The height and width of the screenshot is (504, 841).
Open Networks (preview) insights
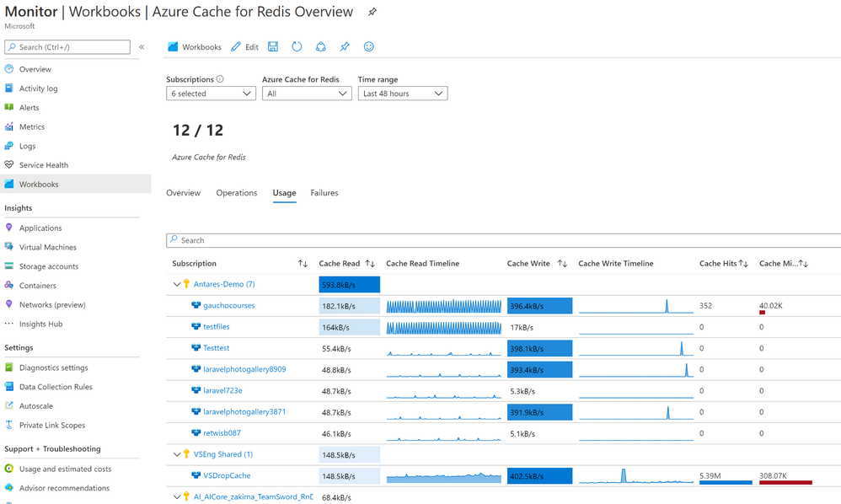click(52, 304)
